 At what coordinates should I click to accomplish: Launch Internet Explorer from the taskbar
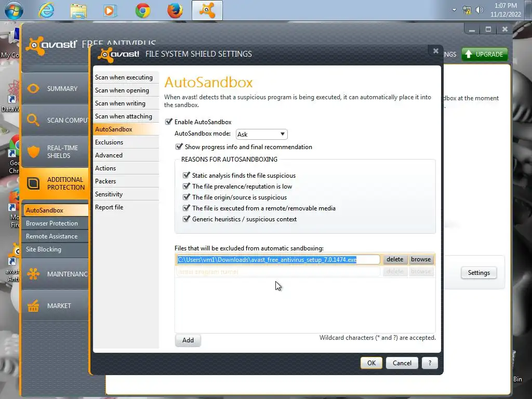(x=46, y=10)
